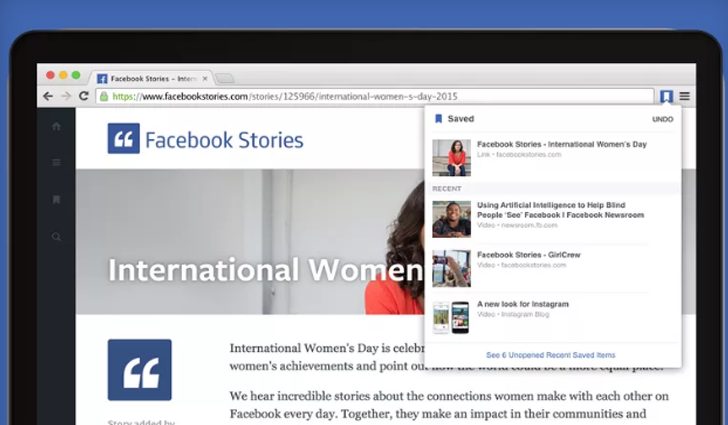Click the green maximize window button
The image size is (728, 425).
(x=76, y=75)
